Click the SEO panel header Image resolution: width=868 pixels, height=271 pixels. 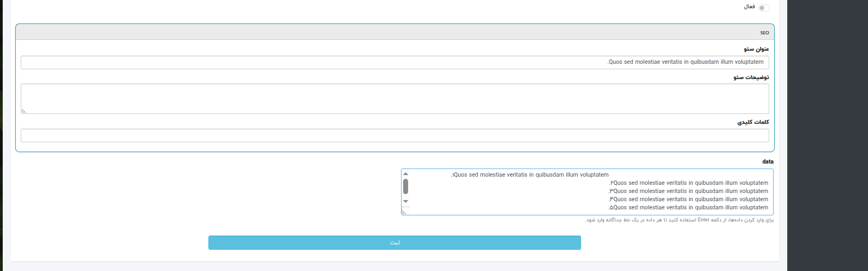(394, 32)
